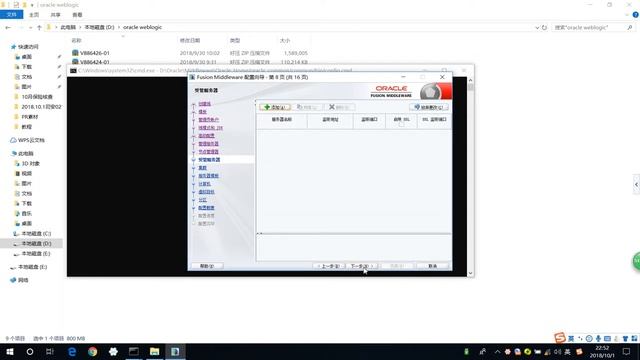This screenshot has width=640, height=360.
Task: Click the 放弃更改 discard changes button
Action: coord(429,107)
